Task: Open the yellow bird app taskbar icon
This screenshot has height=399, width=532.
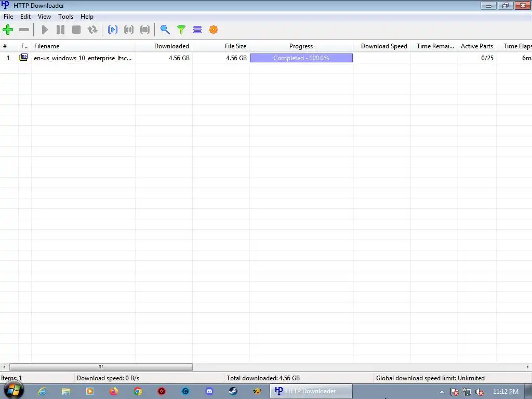Action: tap(257, 391)
